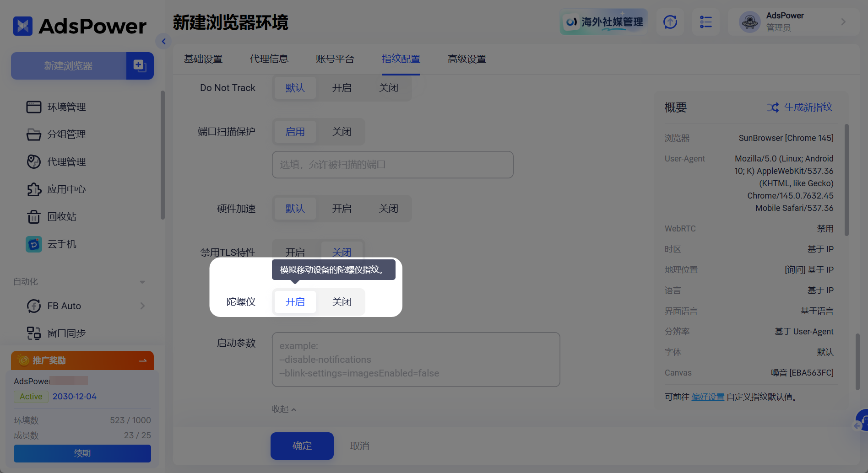Viewport: 868px width, 473px height.
Task: Click the Canvas value 噪音 [EBA563FC]
Action: point(802,373)
